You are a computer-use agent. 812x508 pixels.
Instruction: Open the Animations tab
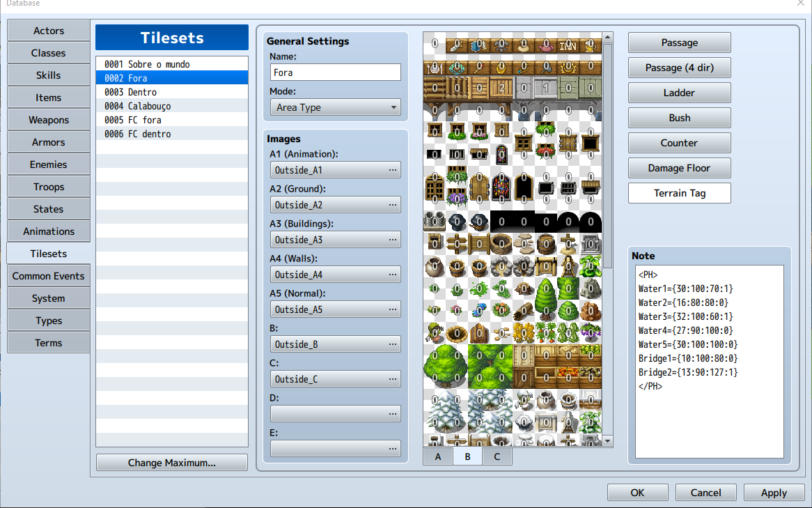pyautogui.click(x=49, y=231)
